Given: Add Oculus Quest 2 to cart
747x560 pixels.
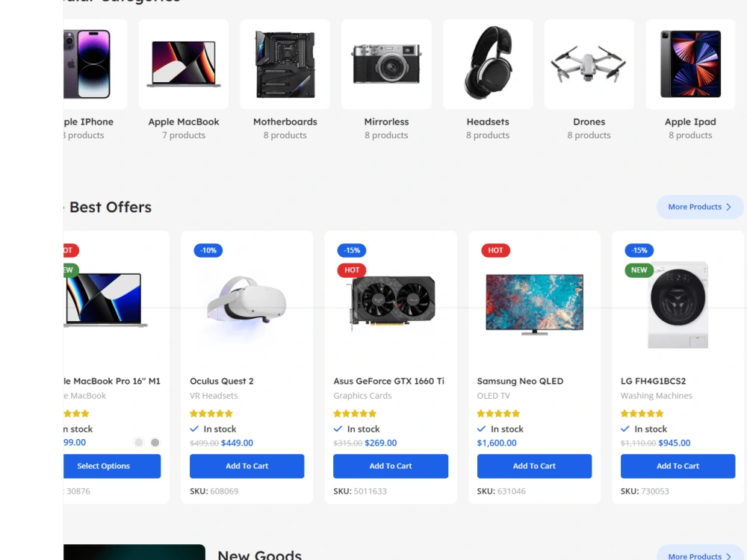Looking at the screenshot, I should [247, 466].
